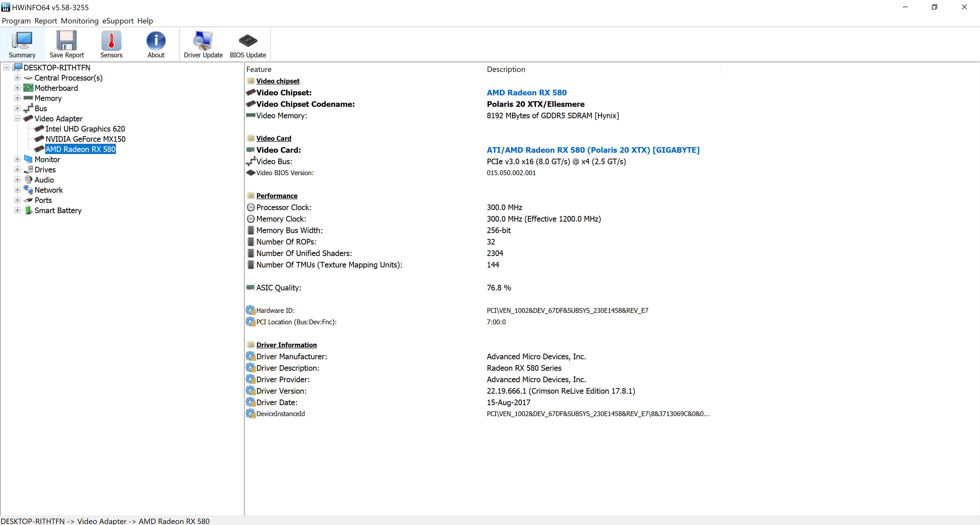Click the Video BIOS Version chip icon
This screenshot has width=980, height=525.
[x=251, y=173]
